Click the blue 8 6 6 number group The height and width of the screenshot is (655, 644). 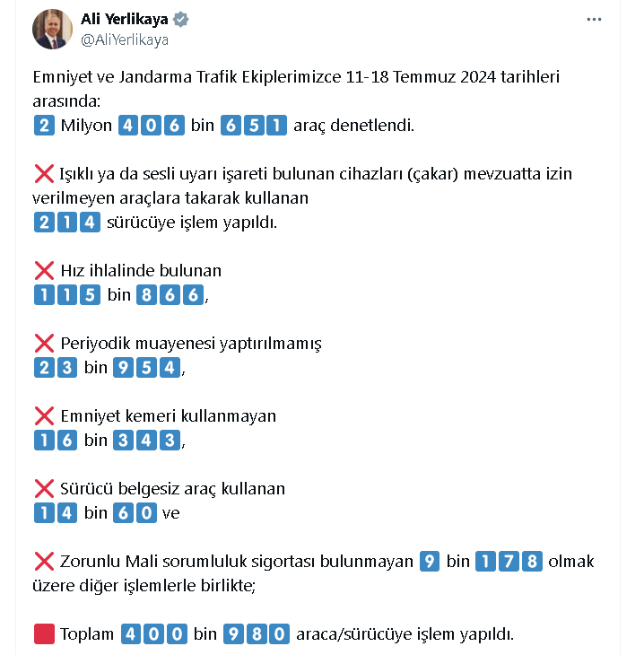[170, 295]
